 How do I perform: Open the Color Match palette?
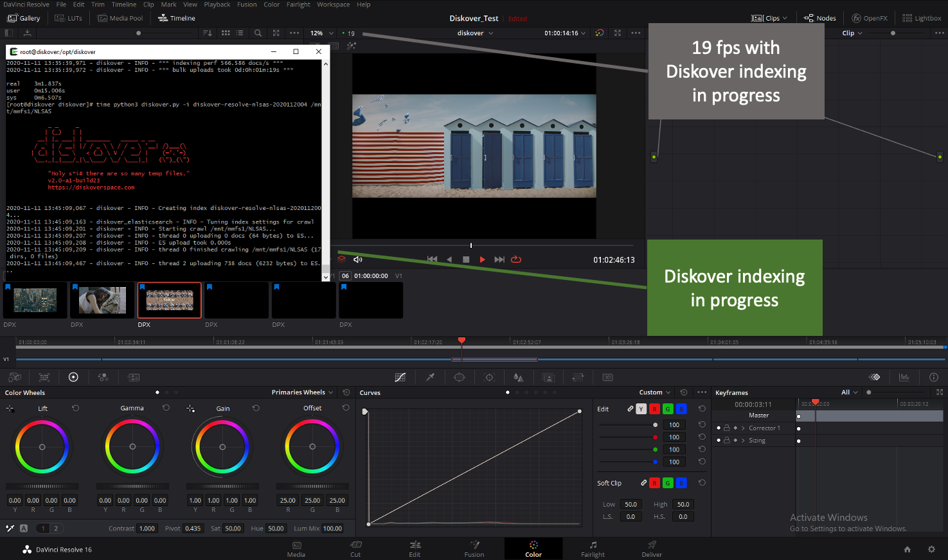coord(44,378)
